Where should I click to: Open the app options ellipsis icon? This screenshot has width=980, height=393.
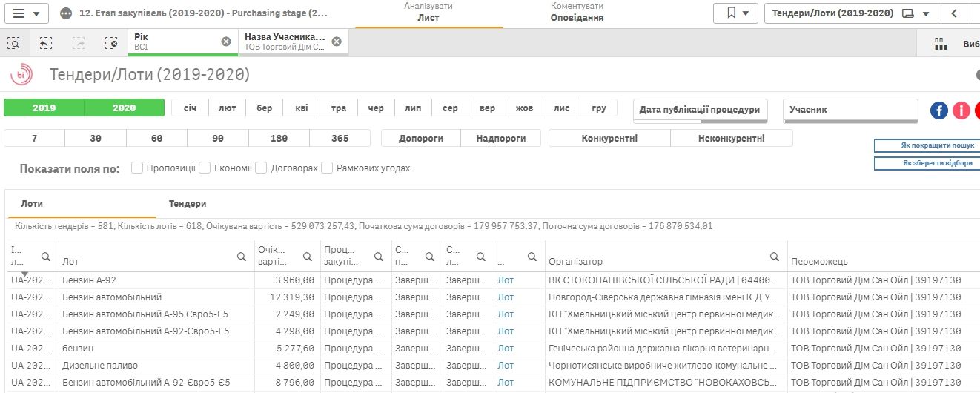(66, 13)
